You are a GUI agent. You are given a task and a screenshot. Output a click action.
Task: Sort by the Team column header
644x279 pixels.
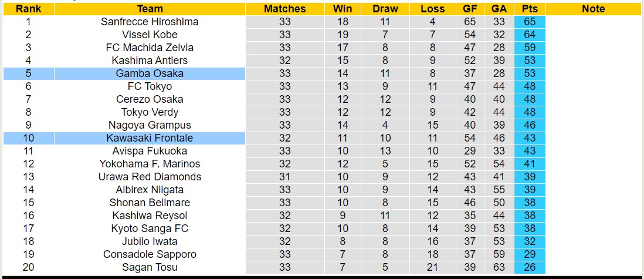[x=150, y=9]
